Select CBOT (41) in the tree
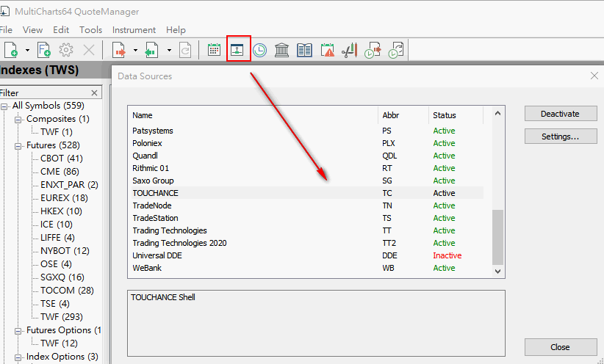 (61, 159)
